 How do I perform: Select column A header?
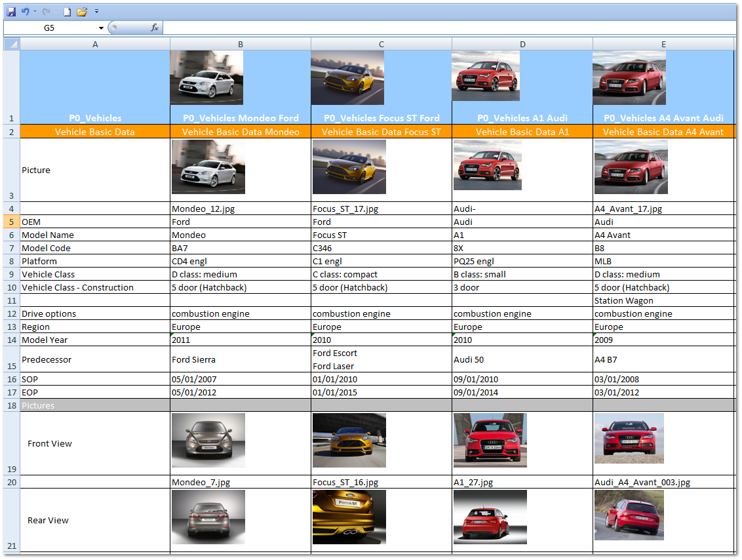point(95,44)
